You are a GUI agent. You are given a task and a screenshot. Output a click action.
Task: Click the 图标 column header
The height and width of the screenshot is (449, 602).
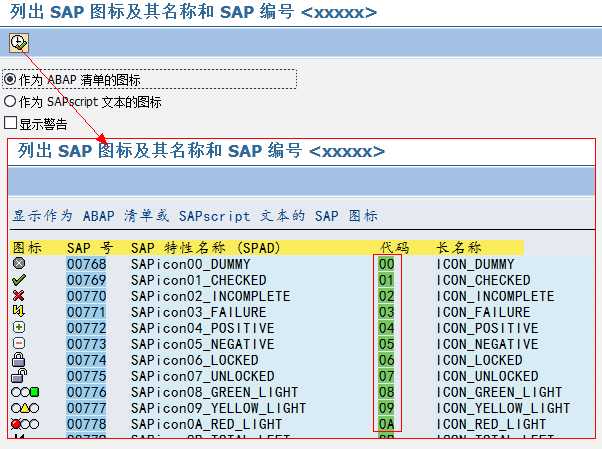coord(27,248)
